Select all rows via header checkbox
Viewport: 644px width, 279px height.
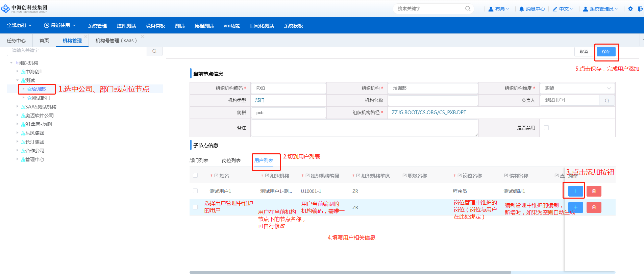pyautogui.click(x=195, y=175)
